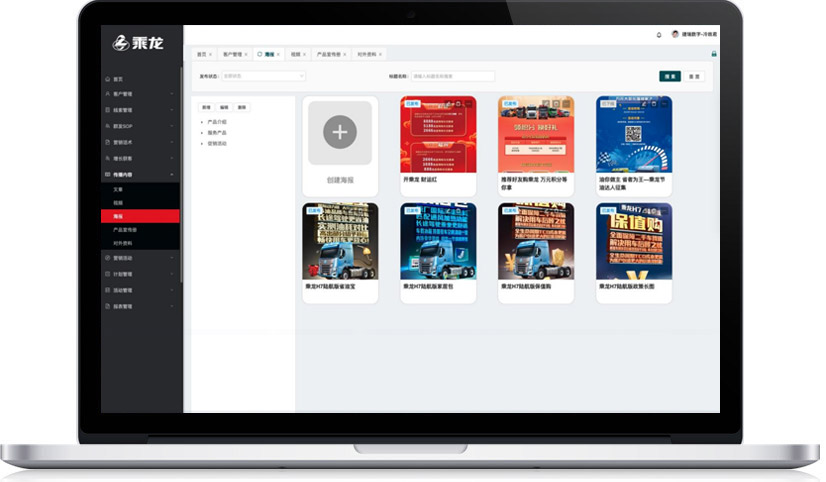Expand the 促销活动 tree node

(202, 143)
